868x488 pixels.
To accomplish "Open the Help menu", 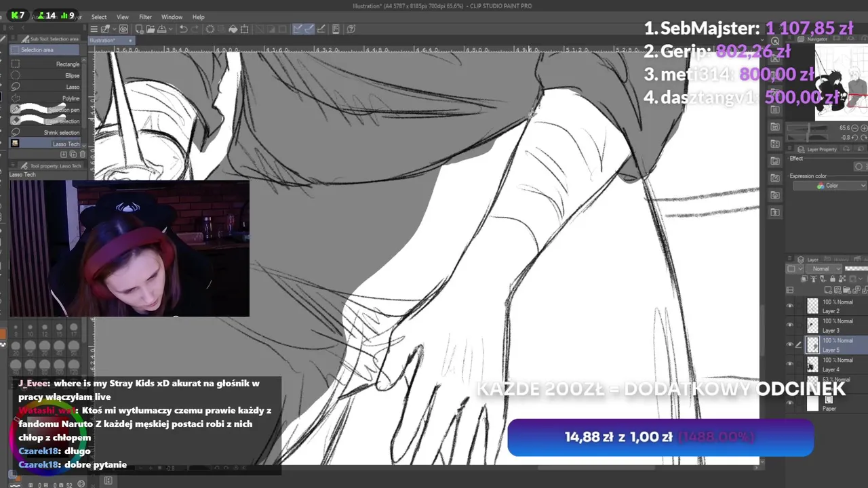I will [198, 17].
